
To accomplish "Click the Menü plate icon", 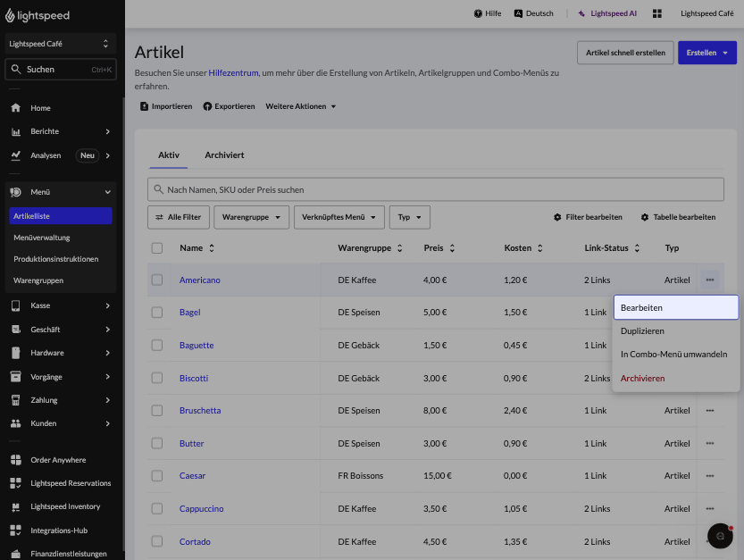I will (x=16, y=192).
